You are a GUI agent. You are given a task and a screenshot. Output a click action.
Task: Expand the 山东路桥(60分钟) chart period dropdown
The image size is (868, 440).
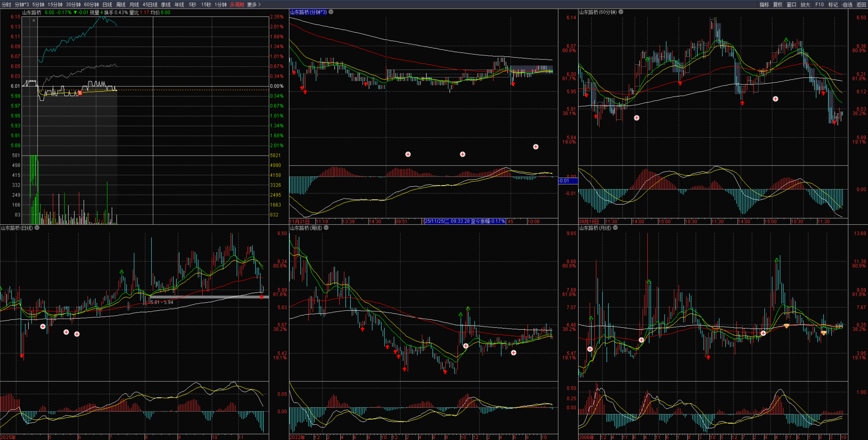[x=621, y=12]
